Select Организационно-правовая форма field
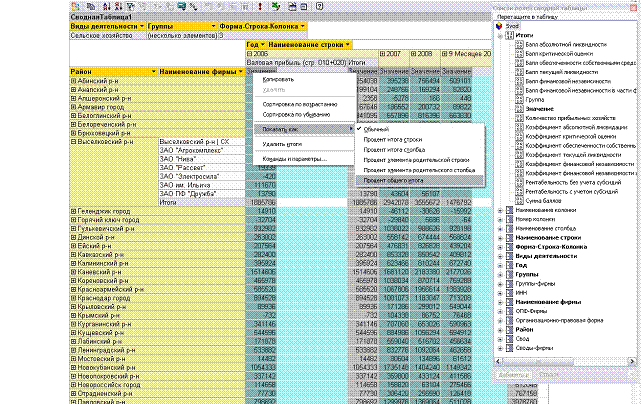The image size is (641, 404). click(x=559, y=321)
